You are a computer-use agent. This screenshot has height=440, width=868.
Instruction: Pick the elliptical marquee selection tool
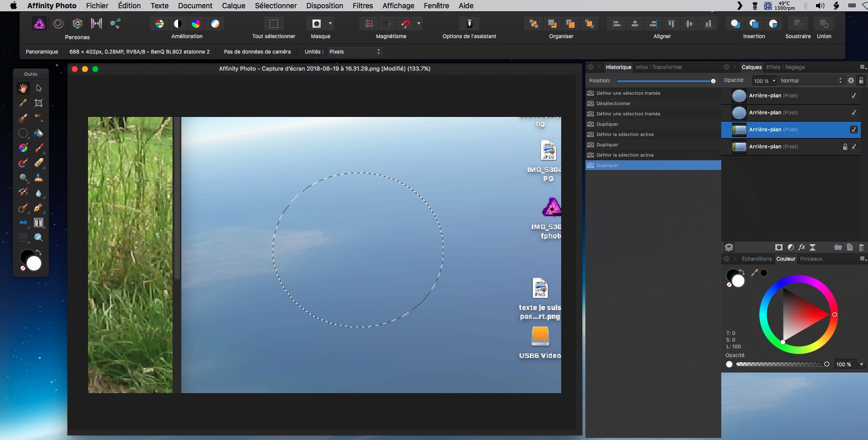coord(23,133)
